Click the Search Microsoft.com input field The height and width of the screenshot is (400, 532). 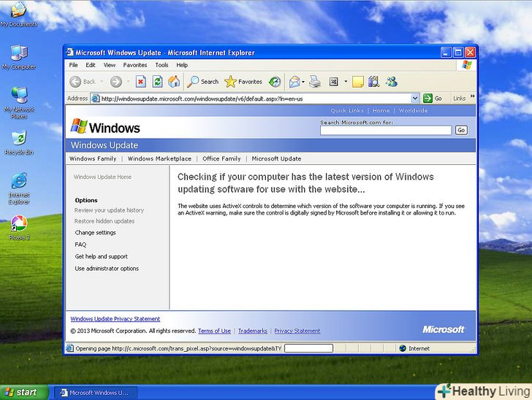(x=386, y=130)
